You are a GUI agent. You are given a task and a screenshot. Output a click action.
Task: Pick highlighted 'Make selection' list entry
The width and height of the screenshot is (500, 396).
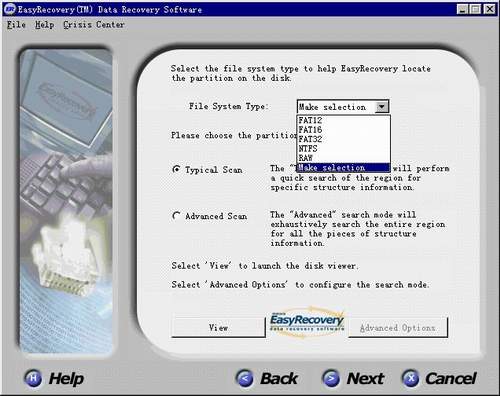[x=343, y=167]
